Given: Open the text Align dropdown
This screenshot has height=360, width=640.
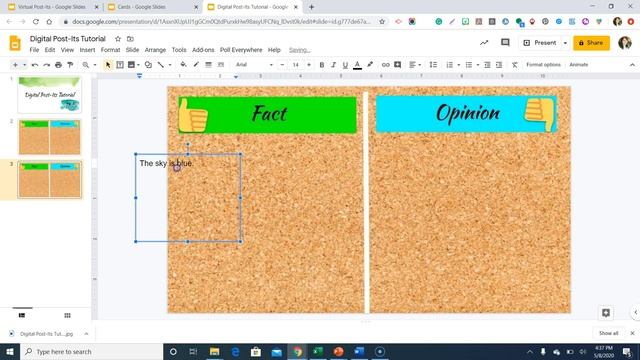Looking at the screenshot, I should coord(415,65).
